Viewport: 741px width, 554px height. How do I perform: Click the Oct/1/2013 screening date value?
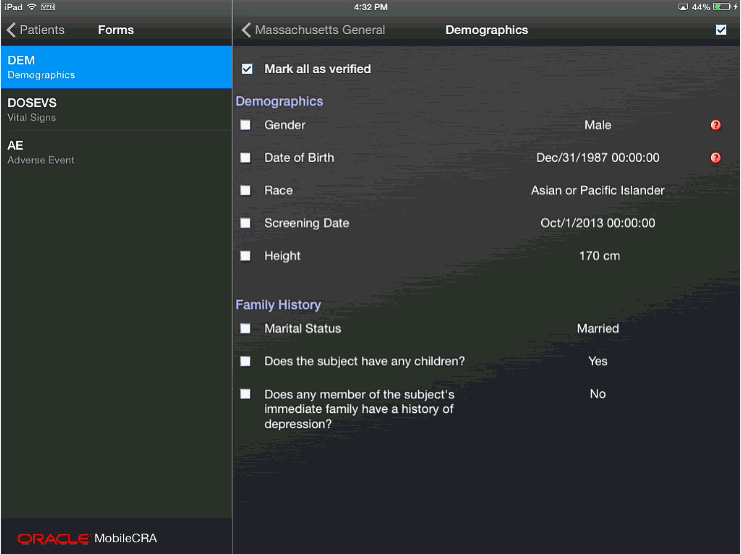click(x=597, y=223)
